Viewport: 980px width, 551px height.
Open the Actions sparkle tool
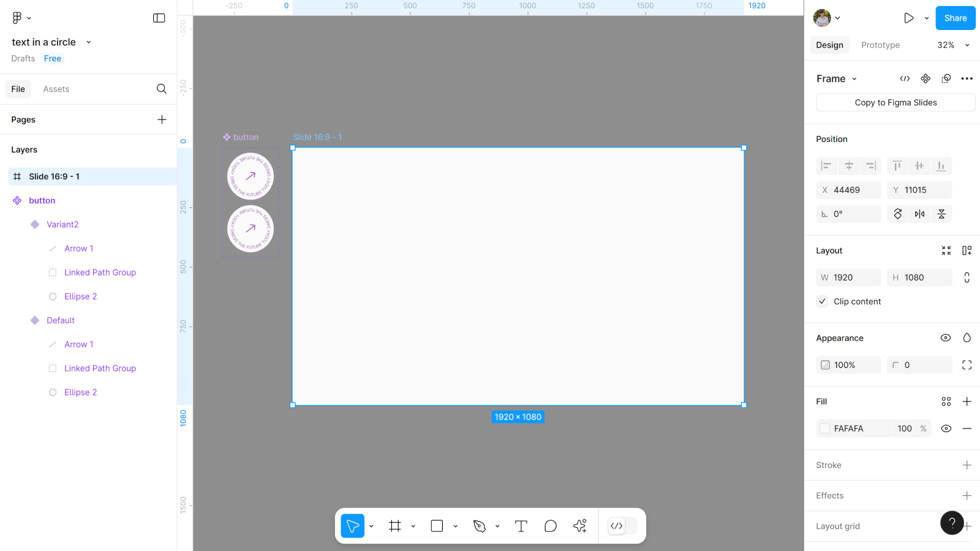tap(579, 526)
